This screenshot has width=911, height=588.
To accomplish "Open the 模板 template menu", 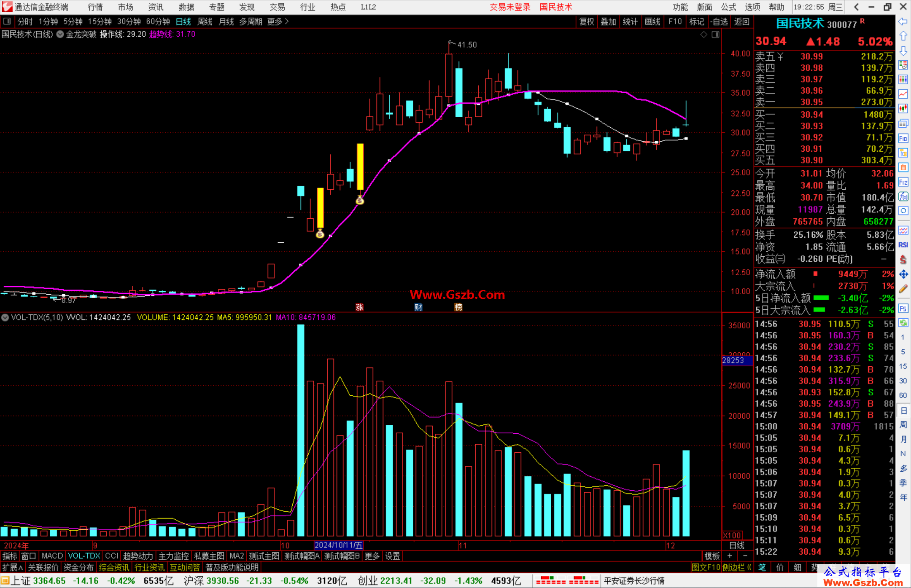I will click(x=712, y=556).
